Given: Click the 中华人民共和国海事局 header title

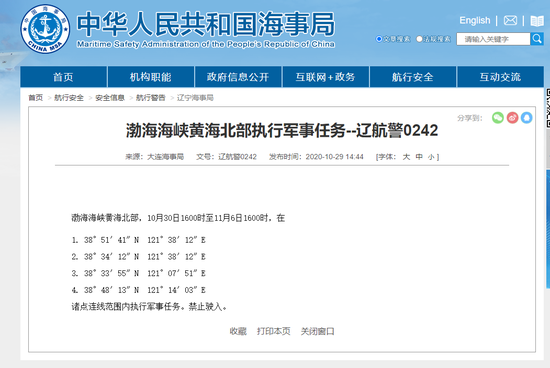Looking at the screenshot, I should [206, 24].
